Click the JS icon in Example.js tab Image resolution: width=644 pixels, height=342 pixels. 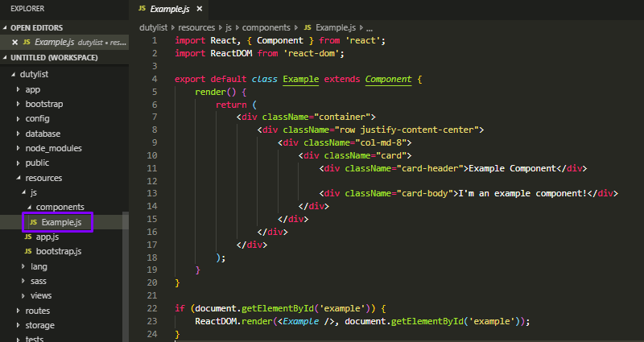pos(142,9)
